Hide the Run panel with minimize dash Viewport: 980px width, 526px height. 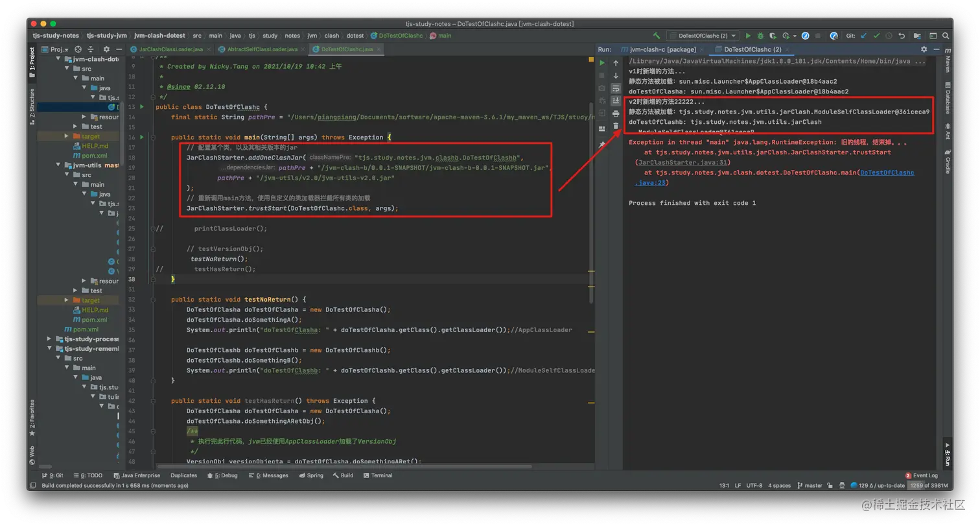pyautogui.click(x=936, y=49)
